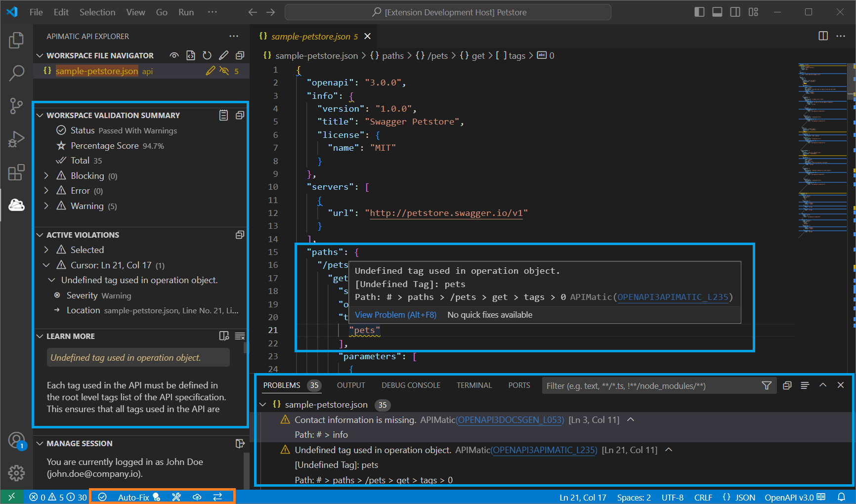Open the Accounts menu in the activity bar
856x504 pixels.
pyautogui.click(x=16, y=440)
